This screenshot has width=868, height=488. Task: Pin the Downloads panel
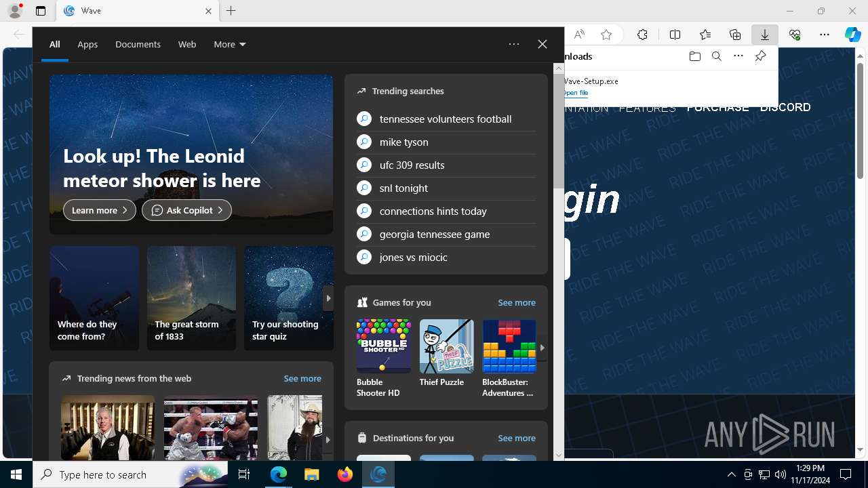pyautogui.click(x=760, y=56)
